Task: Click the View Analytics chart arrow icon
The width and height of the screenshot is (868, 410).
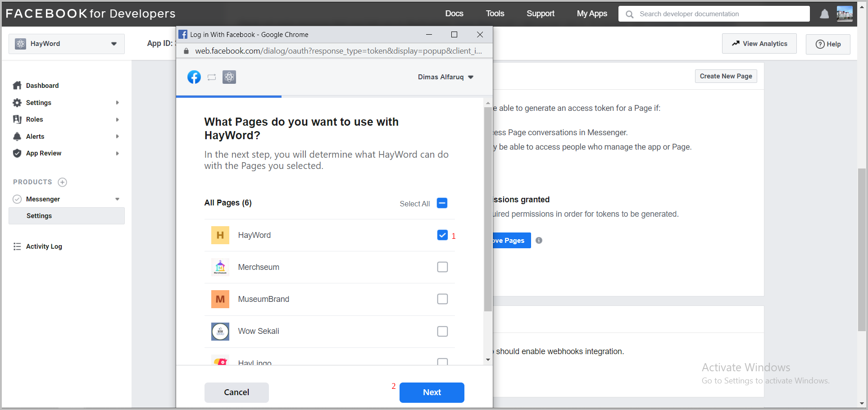Action: tap(736, 44)
